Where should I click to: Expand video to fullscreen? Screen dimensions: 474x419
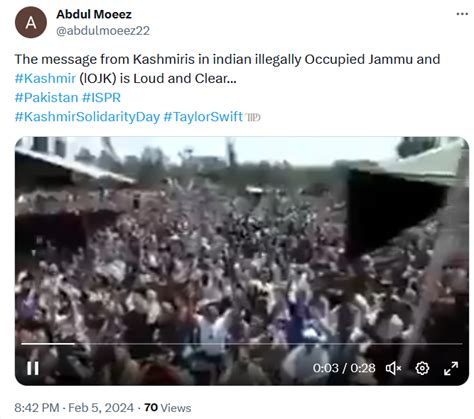pyautogui.click(x=451, y=368)
